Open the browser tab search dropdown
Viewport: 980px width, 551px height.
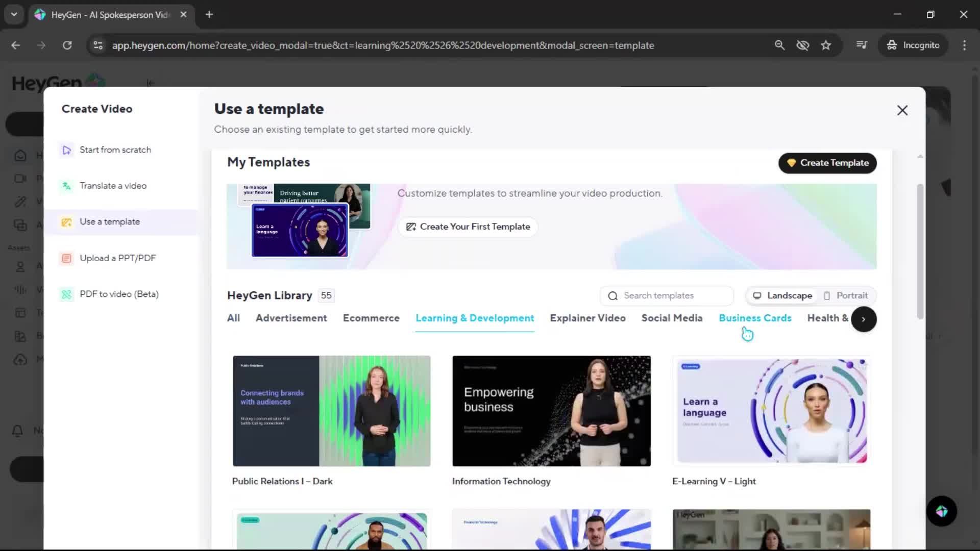[x=14, y=14]
